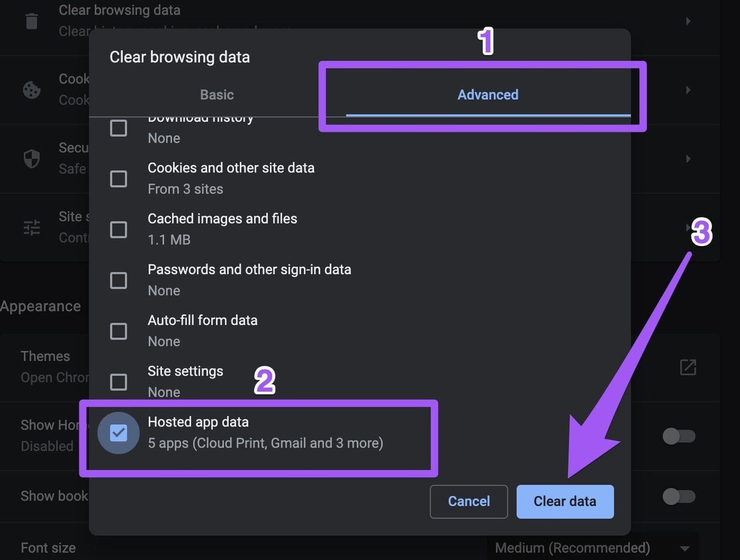
Task: Click the Security shield icon
Action: click(32, 158)
